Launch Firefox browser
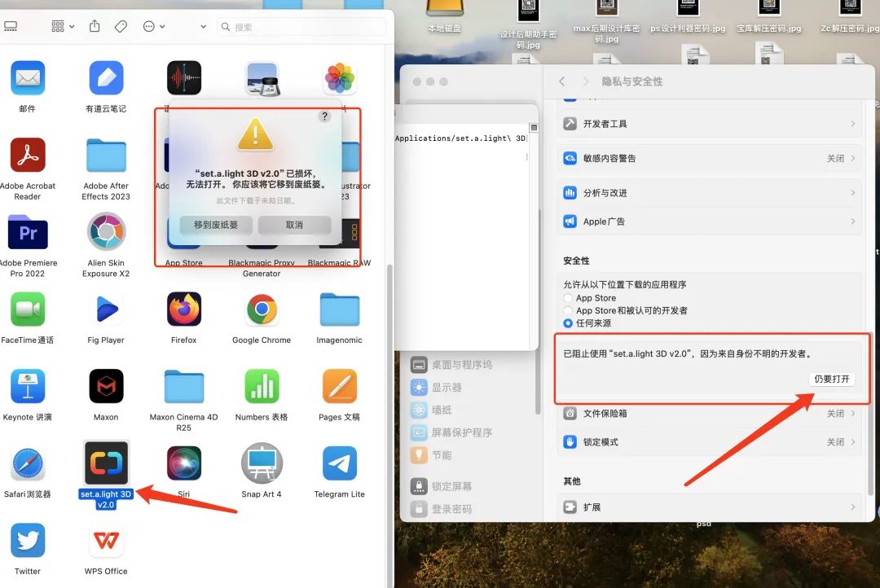Image resolution: width=880 pixels, height=588 pixels. tap(184, 309)
